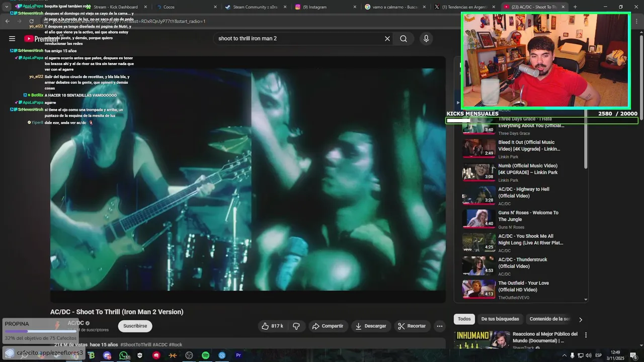Open OBS Studio taskbar icon
Image resolution: width=644 pixels, height=362 pixels.
(189, 355)
